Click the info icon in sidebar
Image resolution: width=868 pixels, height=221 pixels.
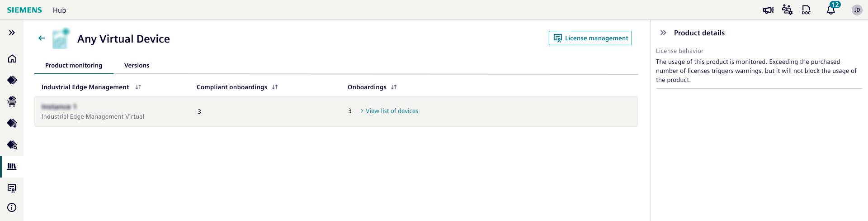tap(12, 207)
